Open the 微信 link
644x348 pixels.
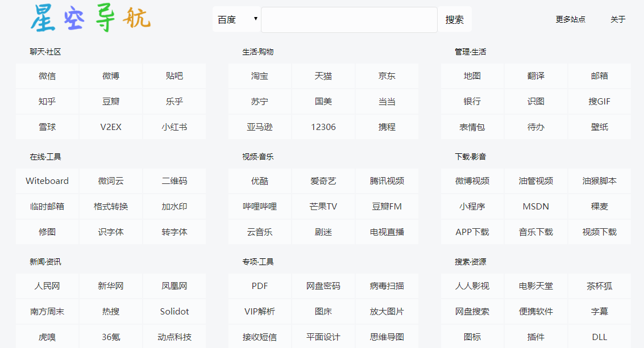point(47,76)
